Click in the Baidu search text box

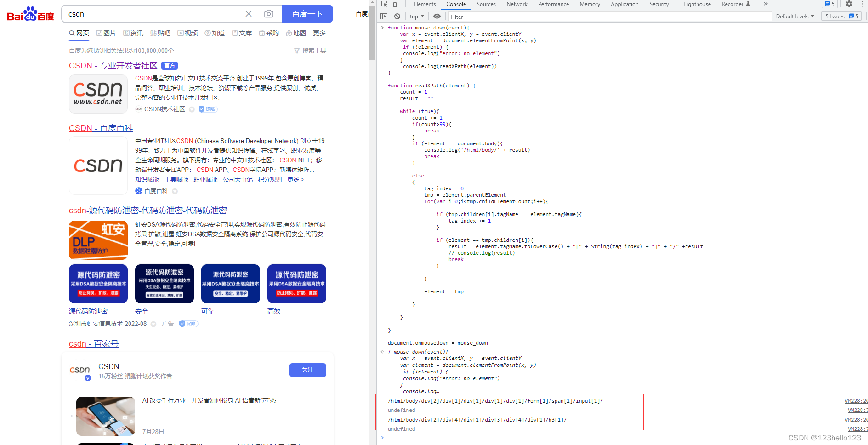154,14
